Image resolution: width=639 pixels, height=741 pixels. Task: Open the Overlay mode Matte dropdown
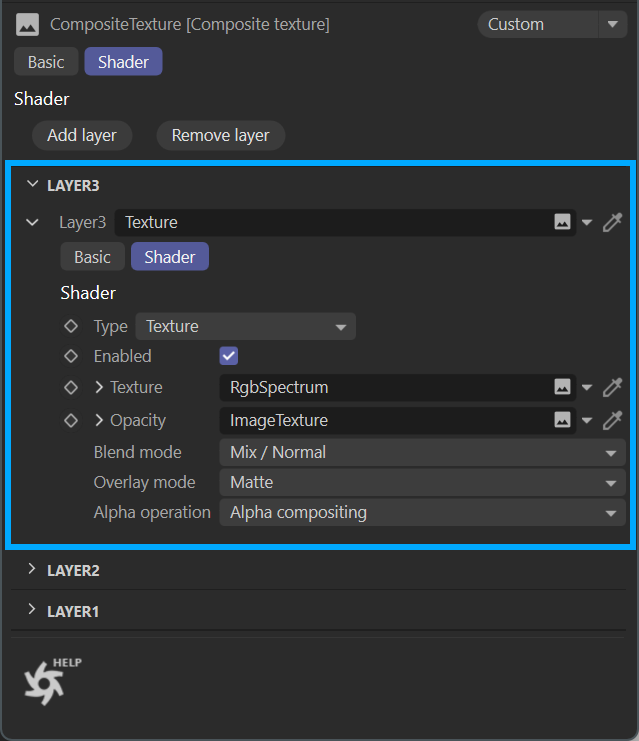tap(421, 482)
